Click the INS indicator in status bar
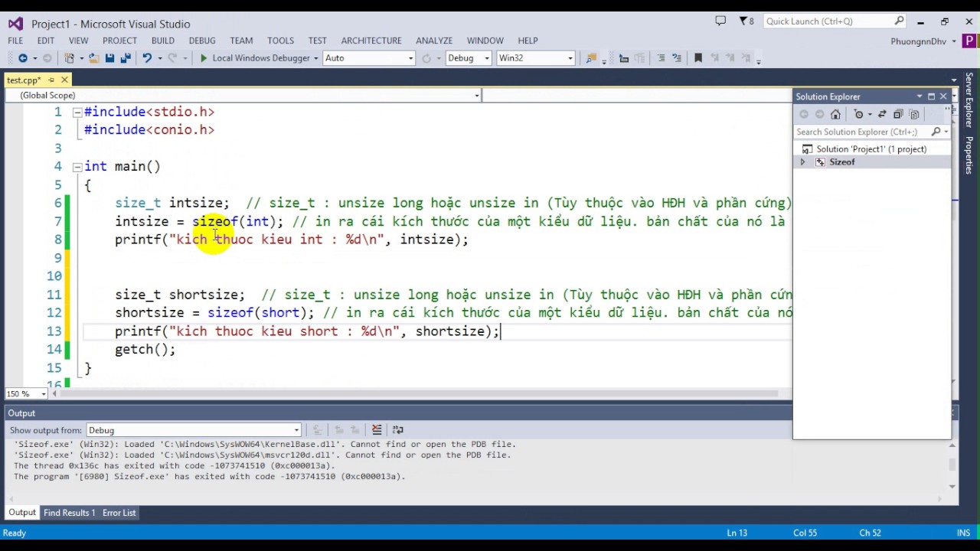Image resolution: width=980 pixels, height=551 pixels. 963,533
